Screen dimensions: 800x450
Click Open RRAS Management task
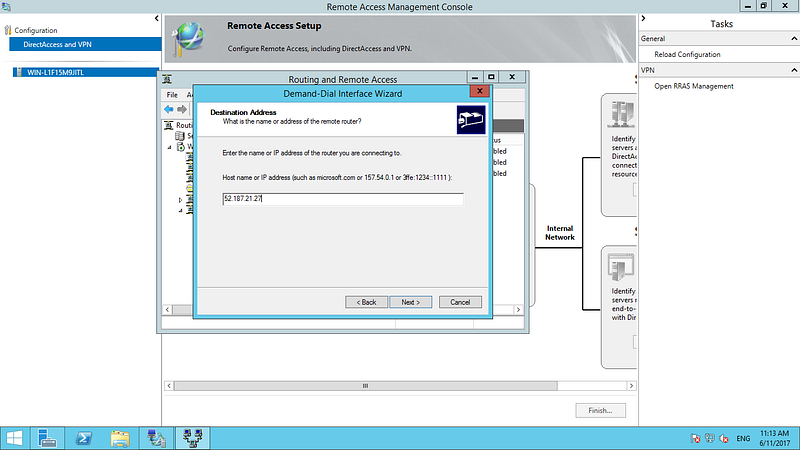click(694, 86)
